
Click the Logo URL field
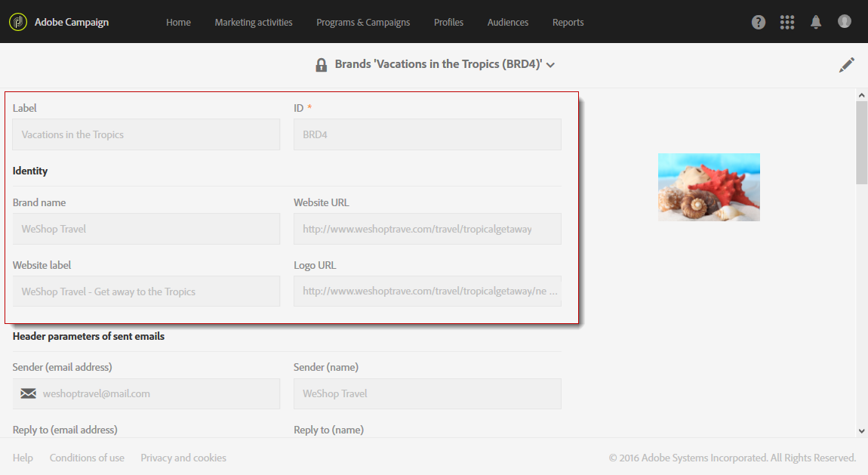click(x=427, y=291)
